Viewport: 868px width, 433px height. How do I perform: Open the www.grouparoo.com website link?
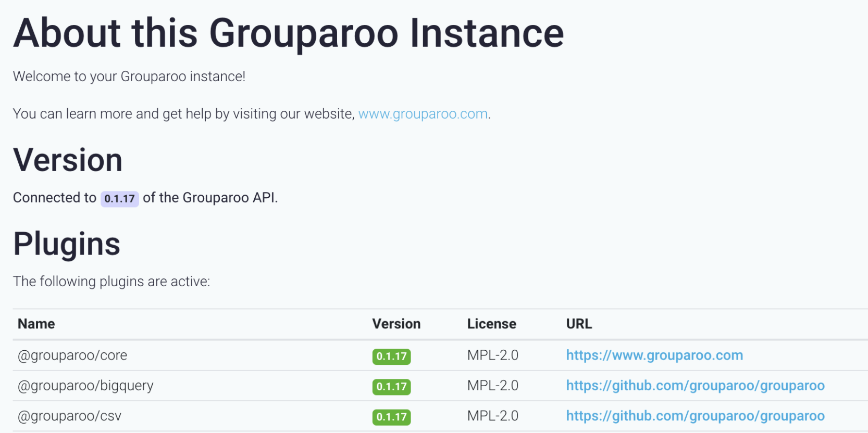pyautogui.click(x=423, y=113)
